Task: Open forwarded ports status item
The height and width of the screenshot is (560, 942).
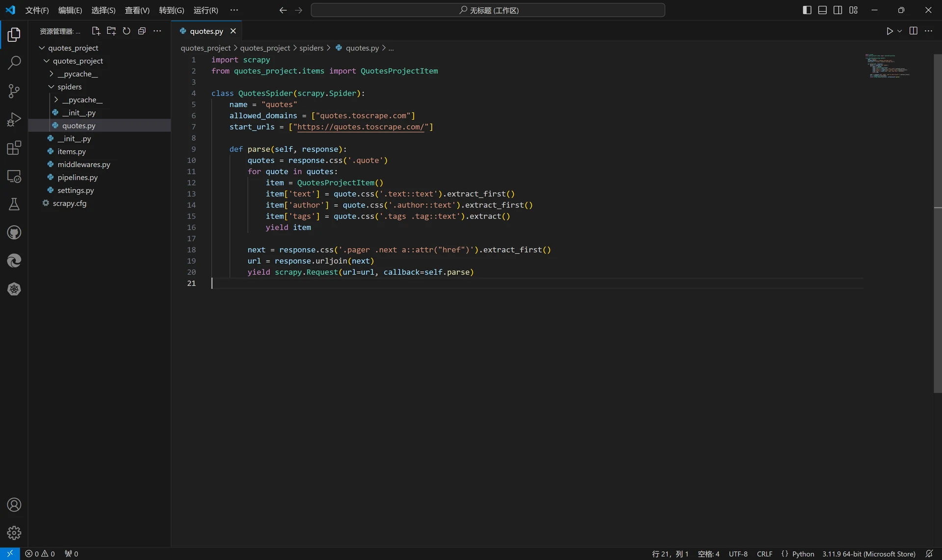Action: (72, 554)
